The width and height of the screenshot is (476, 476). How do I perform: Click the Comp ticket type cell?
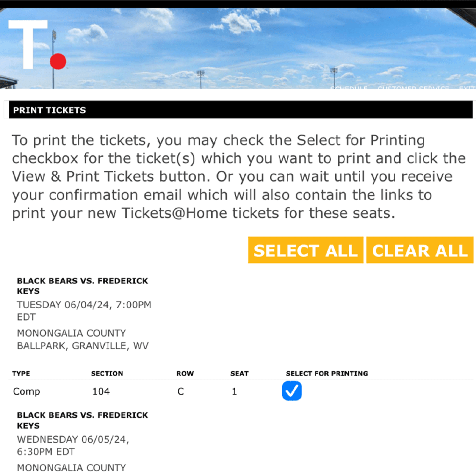pyautogui.click(x=26, y=391)
